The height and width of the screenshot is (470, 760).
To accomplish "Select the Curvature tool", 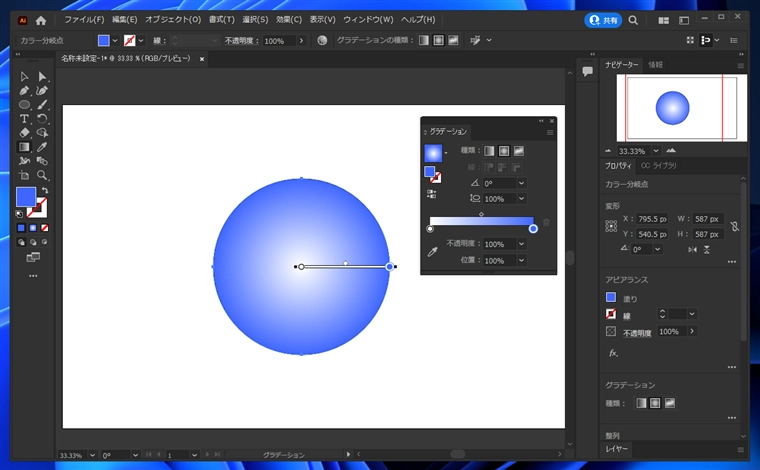I will (42, 91).
